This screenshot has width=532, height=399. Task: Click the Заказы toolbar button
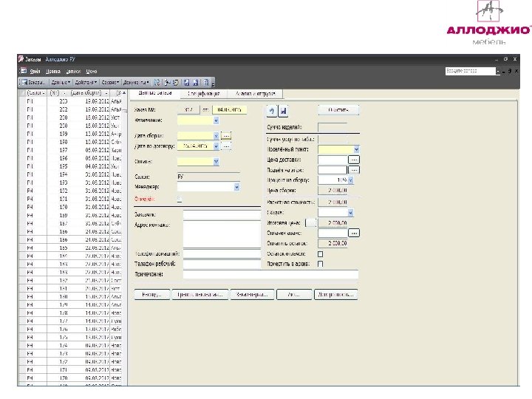coord(33,82)
